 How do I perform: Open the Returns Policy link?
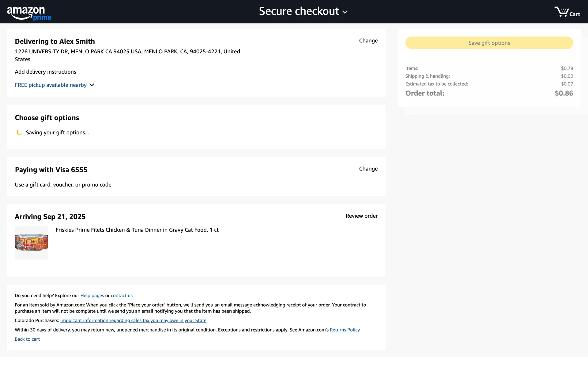[x=345, y=330]
